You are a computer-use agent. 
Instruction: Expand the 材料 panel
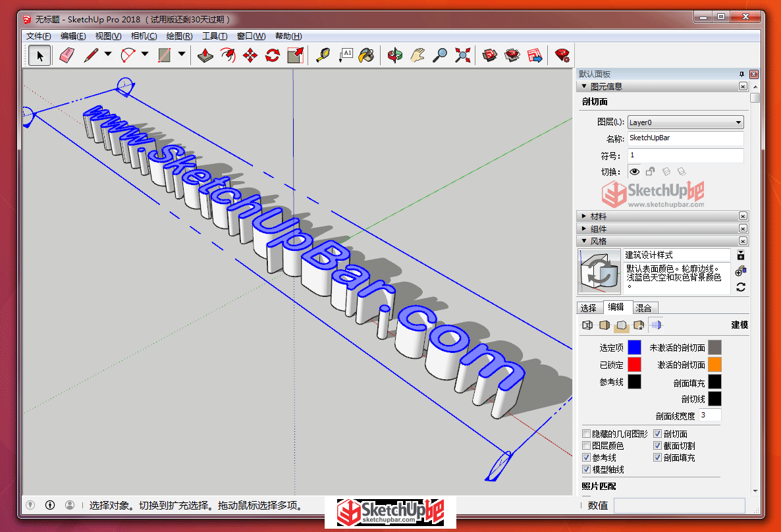click(584, 216)
